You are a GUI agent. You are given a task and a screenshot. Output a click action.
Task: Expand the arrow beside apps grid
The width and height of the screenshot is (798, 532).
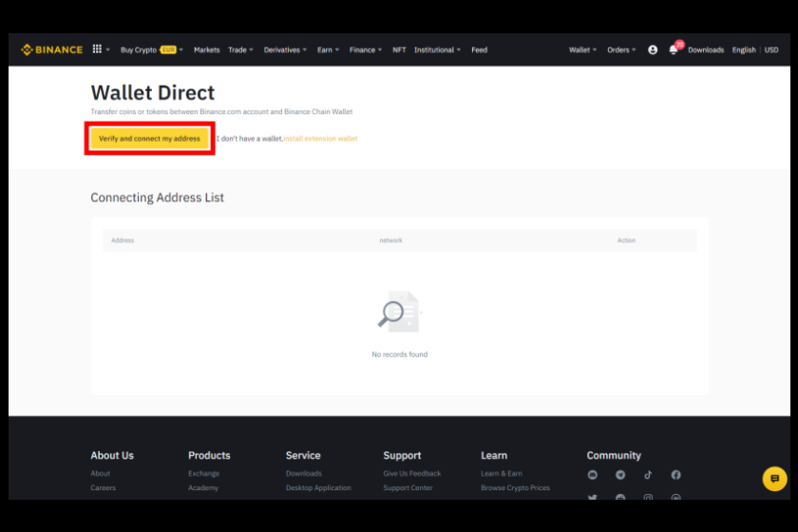(108, 50)
